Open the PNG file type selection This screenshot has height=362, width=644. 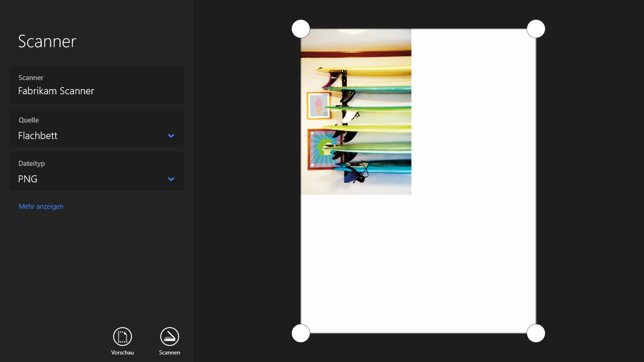[28, 179]
